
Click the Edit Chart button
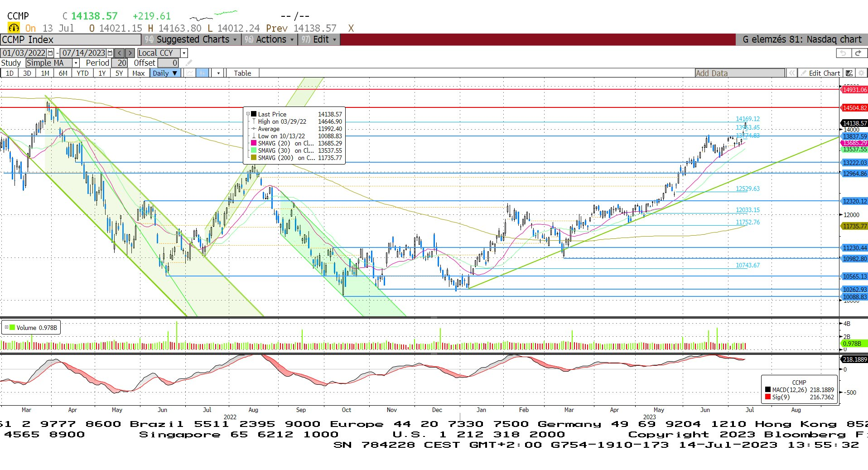coord(820,73)
